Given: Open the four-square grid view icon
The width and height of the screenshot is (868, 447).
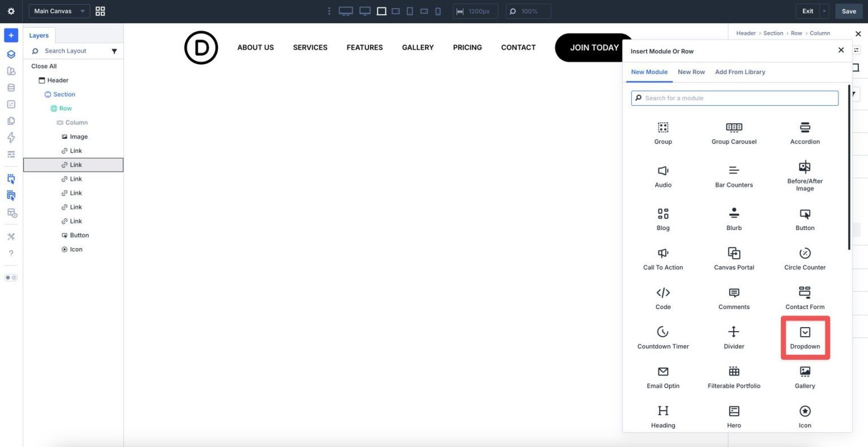Looking at the screenshot, I should [100, 11].
